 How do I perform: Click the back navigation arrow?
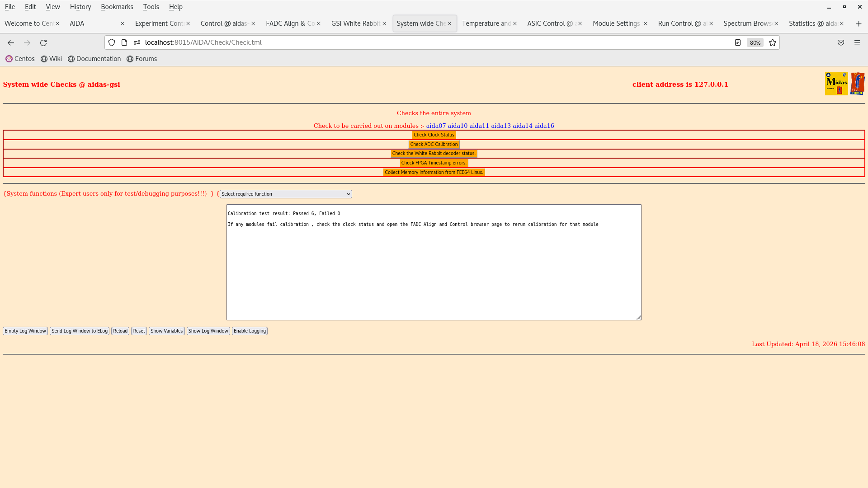coord(10,42)
